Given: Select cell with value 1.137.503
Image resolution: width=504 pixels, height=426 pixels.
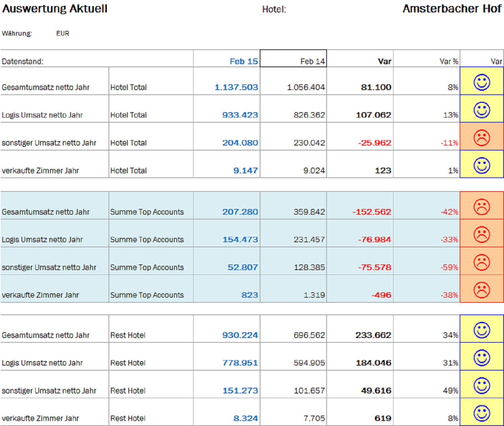Looking at the screenshot, I should click(x=227, y=81).
